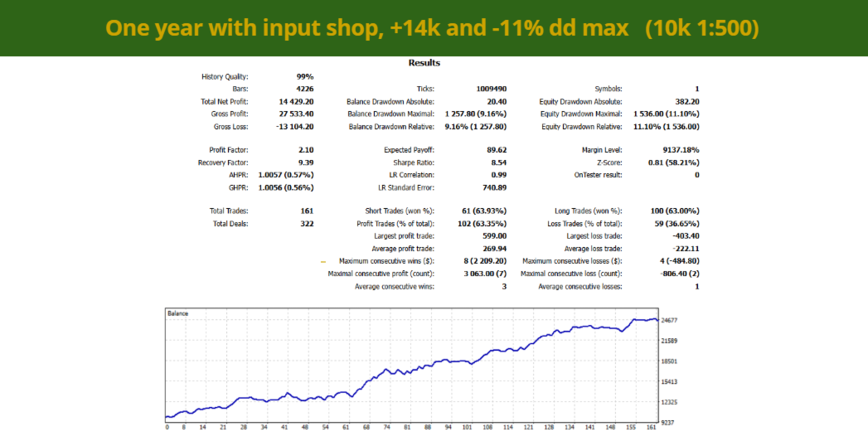Click the Balance label on the chart
Image resolution: width=868 pixels, height=446 pixels.
tap(177, 313)
